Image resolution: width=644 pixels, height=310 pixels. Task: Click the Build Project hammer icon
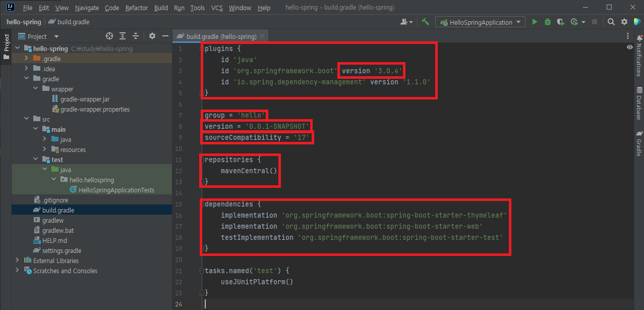point(426,22)
